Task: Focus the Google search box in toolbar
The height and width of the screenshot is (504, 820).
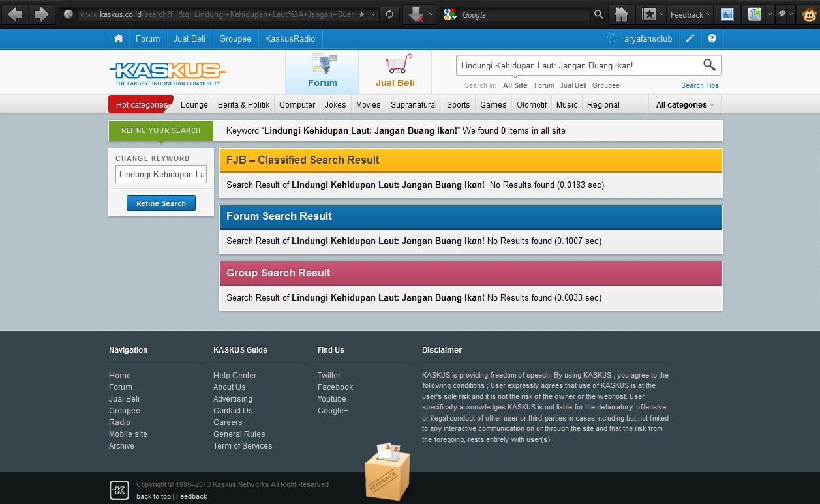Action: click(x=525, y=14)
